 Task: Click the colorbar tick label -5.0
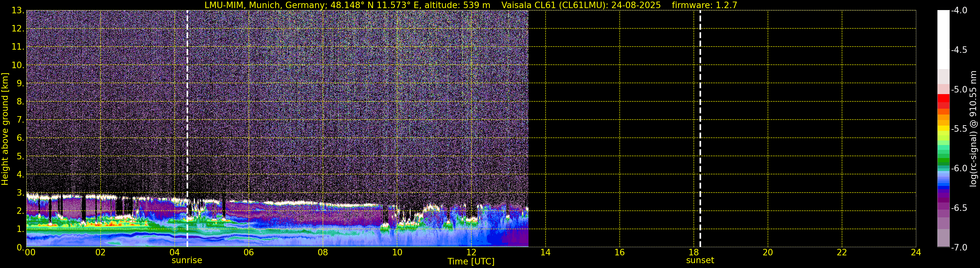pos(959,89)
